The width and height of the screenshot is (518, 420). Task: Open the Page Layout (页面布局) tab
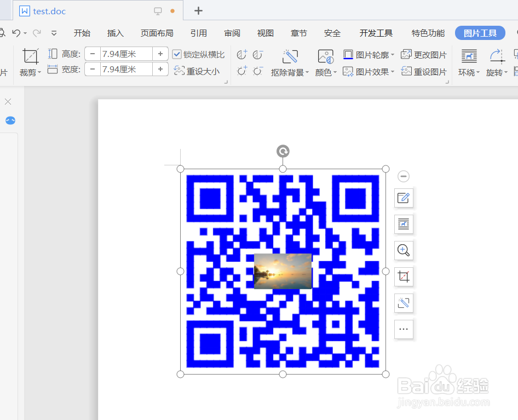click(157, 33)
